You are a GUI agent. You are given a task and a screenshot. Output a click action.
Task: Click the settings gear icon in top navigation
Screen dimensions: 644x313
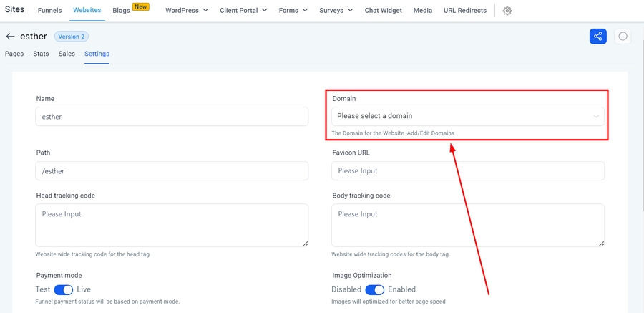pyautogui.click(x=507, y=11)
